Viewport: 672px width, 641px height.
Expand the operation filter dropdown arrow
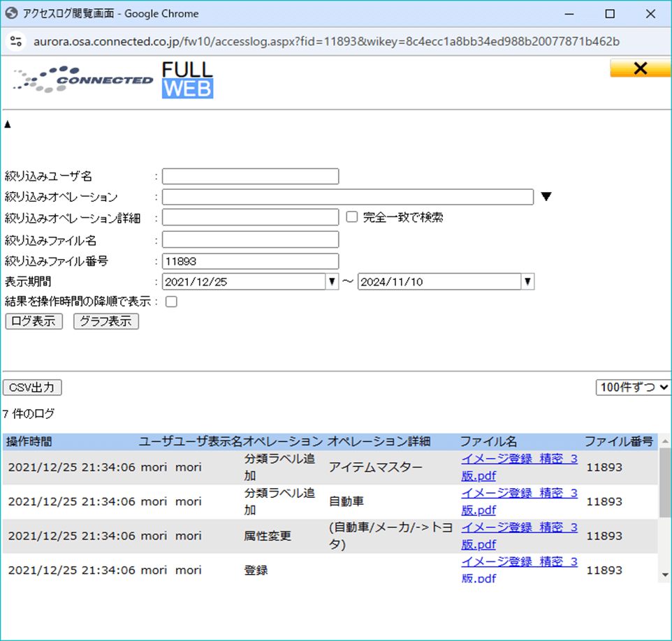pos(546,197)
